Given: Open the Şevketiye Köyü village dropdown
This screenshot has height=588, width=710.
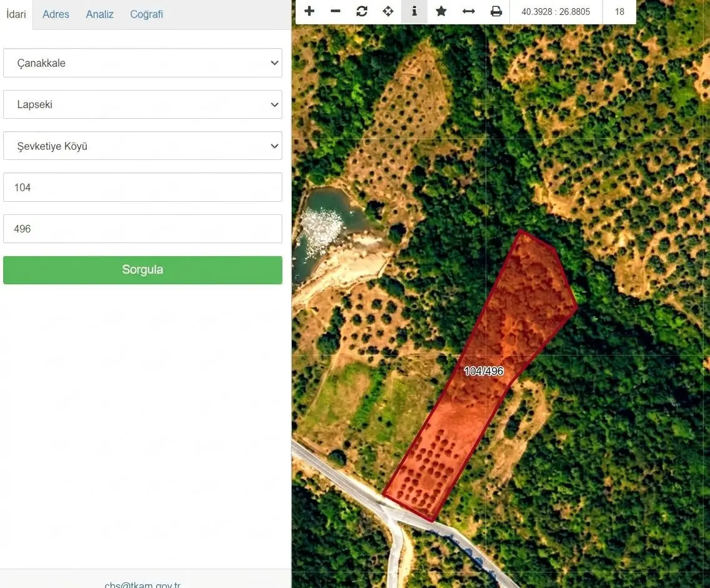Looking at the screenshot, I should (x=142, y=146).
